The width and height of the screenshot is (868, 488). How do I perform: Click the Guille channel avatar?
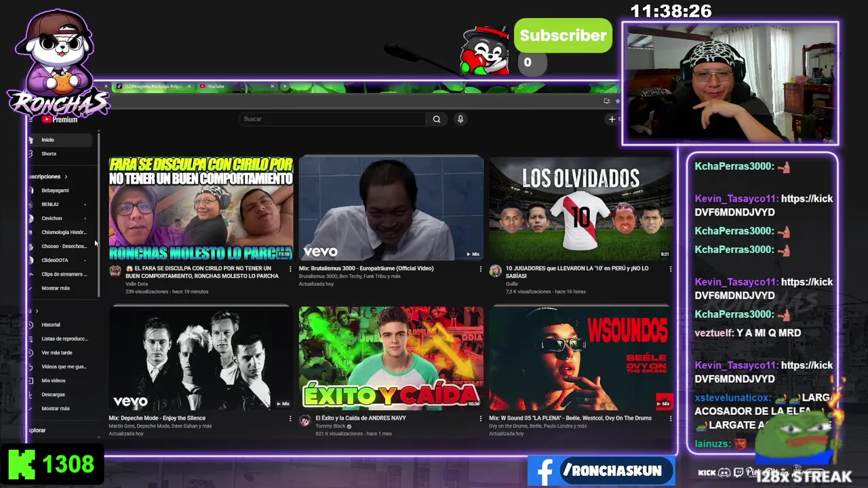click(x=495, y=271)
